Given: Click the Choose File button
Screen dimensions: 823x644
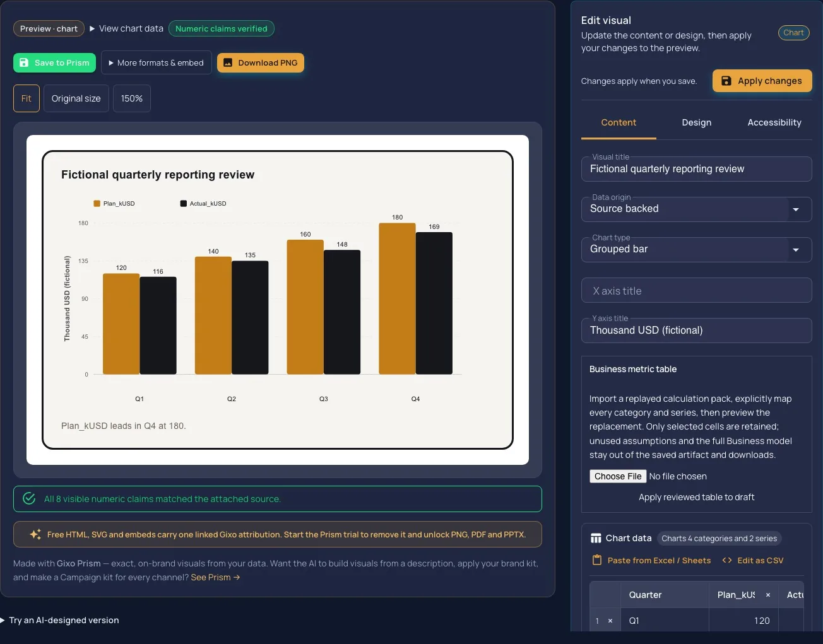Looking at the screenshot, I should tap(618, 476).
